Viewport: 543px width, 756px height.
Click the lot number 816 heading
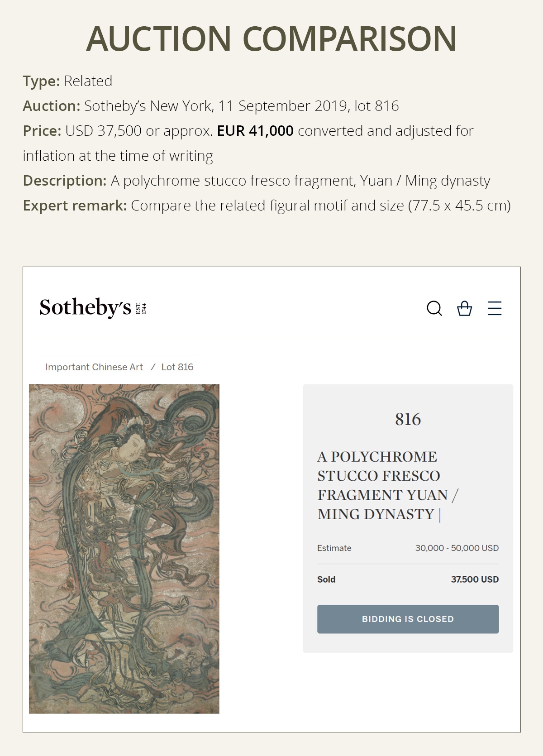tap(408, 418)
